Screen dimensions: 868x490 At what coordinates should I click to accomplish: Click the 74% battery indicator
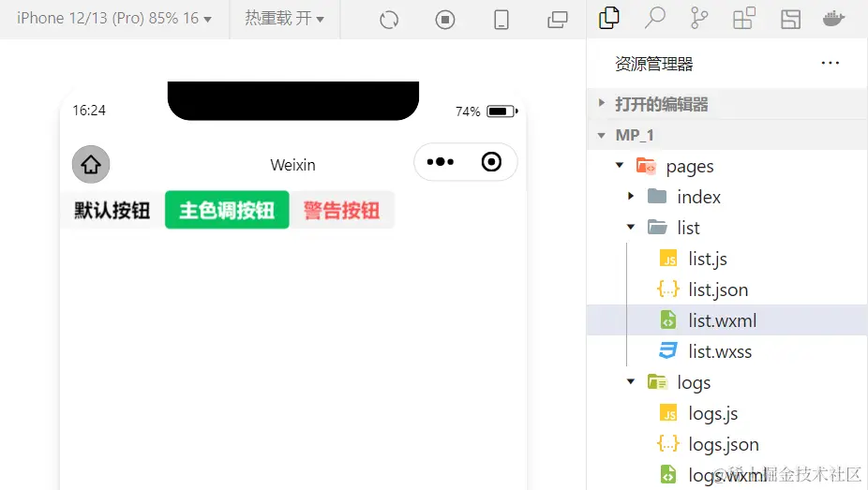486,111
